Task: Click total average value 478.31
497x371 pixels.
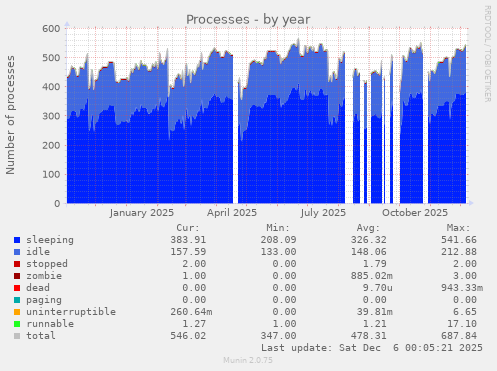Action: coord(368,336)
